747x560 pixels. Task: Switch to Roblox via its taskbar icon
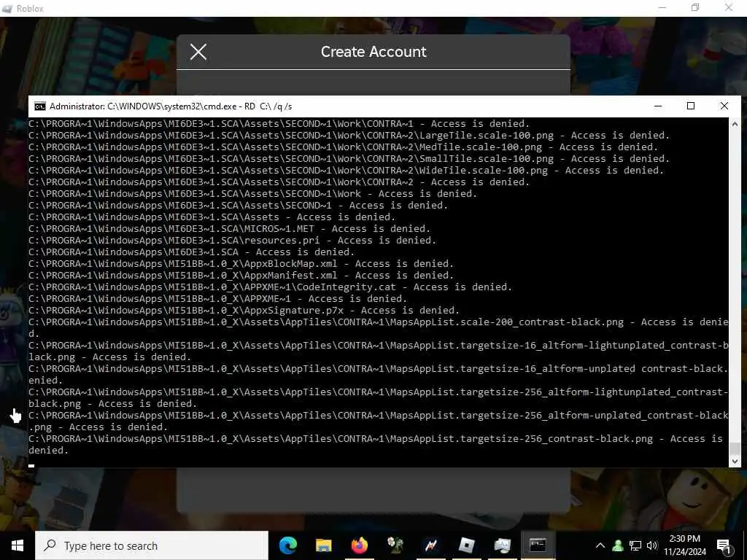click(x=466, y=545)
